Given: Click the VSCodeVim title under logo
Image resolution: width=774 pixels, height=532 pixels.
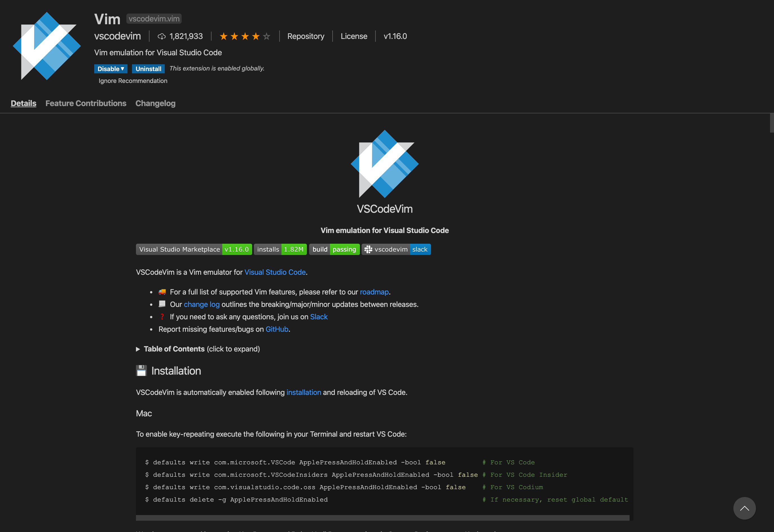Looking at the screenshot, I should pyautogui.click(x=385, y=209).
